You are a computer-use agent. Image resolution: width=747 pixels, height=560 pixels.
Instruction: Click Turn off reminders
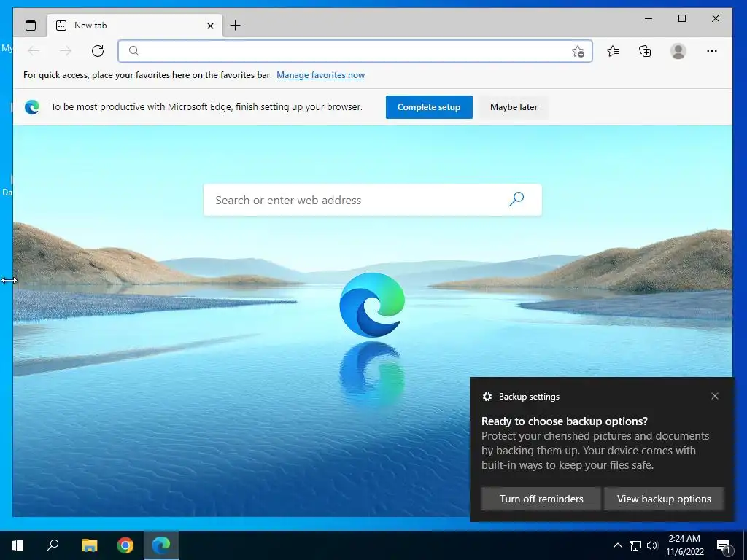tap(541, 499)
